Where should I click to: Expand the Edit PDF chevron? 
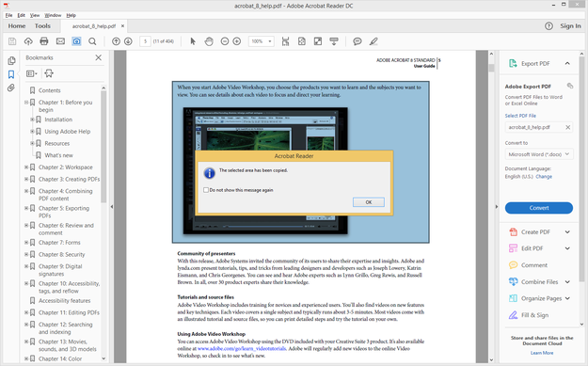567,248
